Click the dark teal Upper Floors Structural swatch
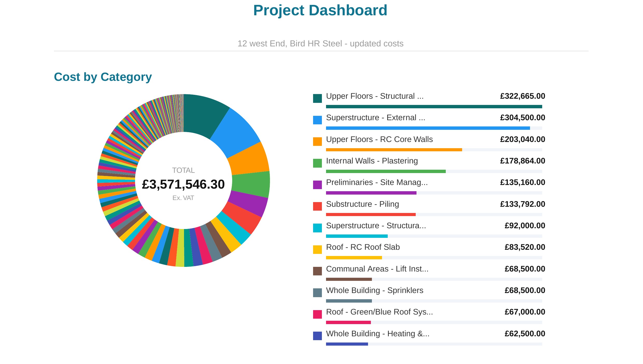 click(317, 98)
